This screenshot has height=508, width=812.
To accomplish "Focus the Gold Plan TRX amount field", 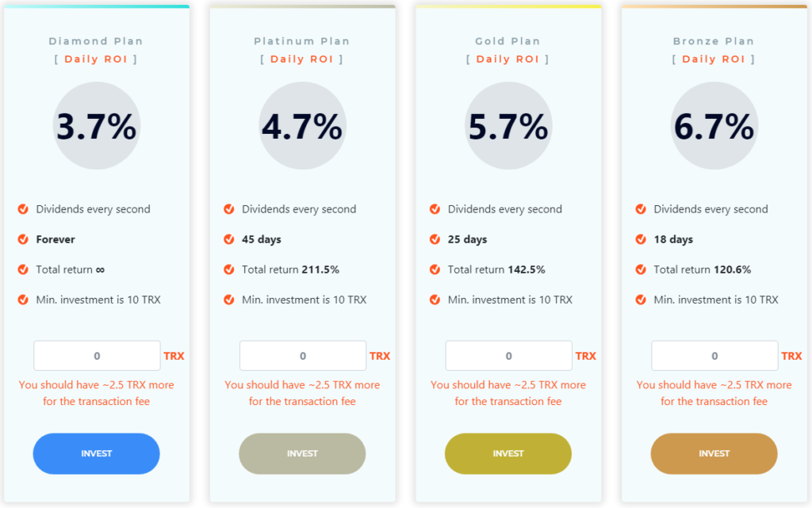I will pyautogui.click(x=508, y=355).
